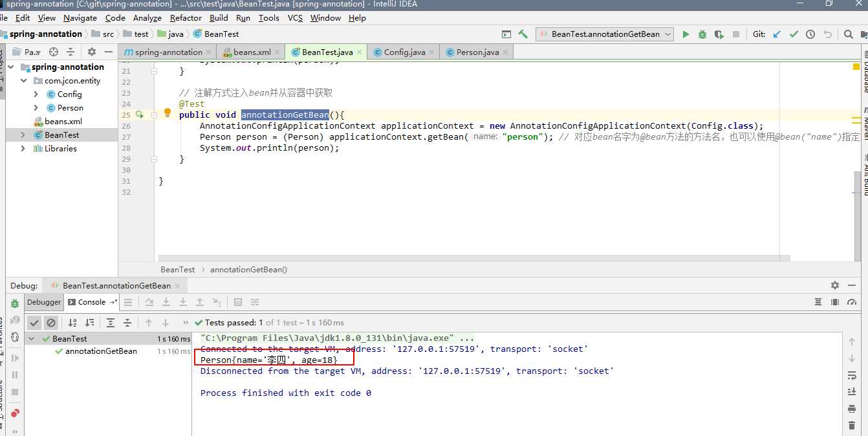
Task: Click Git update project arrow
Action: pyautogui.click(x=777, y=34)
